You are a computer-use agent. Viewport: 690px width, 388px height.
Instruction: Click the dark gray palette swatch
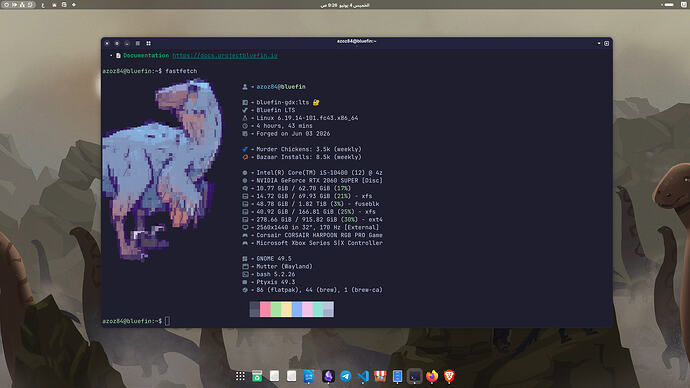point(255,309)
